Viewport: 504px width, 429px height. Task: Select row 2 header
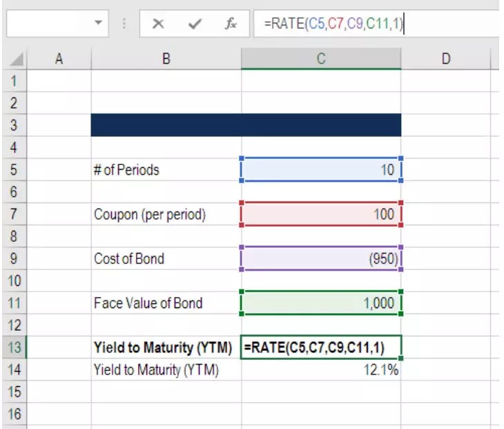click(14, 103)
